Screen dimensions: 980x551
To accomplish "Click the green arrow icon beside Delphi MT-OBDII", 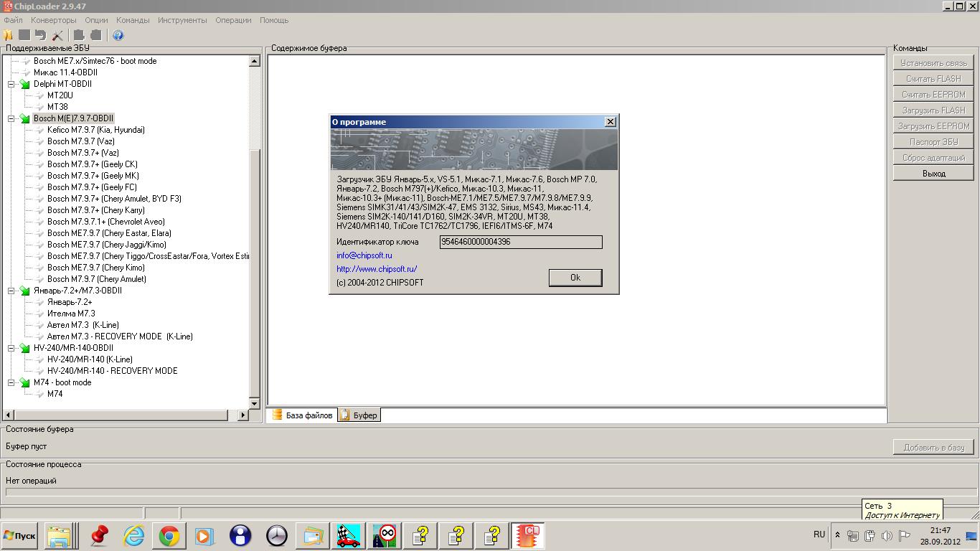I will click(25, 84).
